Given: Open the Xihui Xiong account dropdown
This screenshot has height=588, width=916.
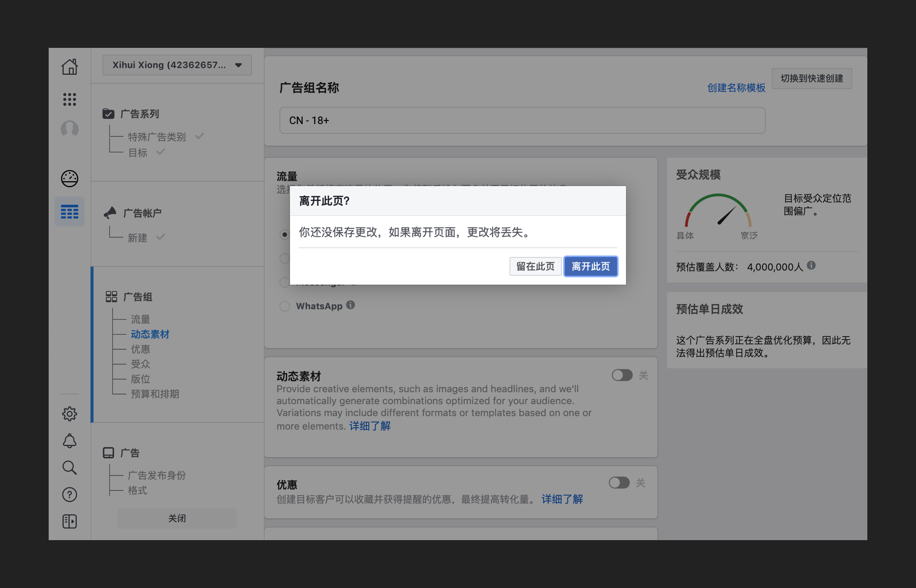Looking at the screenshot, I should (177, 65).
